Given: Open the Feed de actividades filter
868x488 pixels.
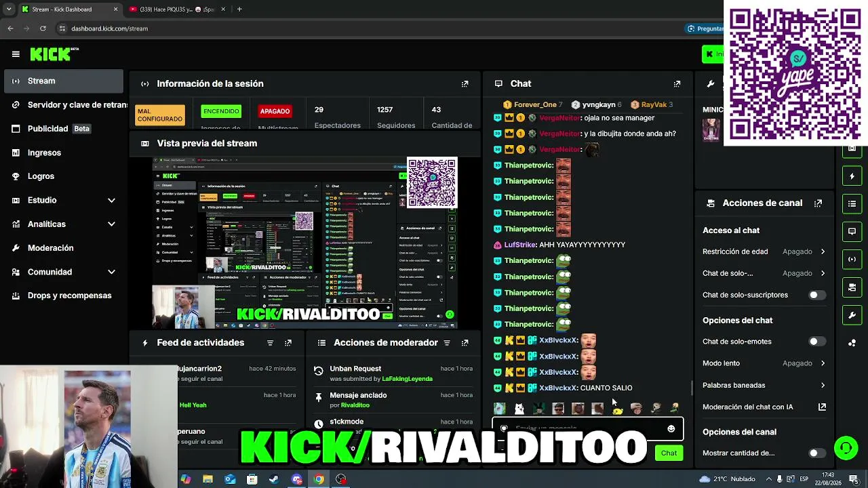Looking at the screenshot, I should click(270, 343).
